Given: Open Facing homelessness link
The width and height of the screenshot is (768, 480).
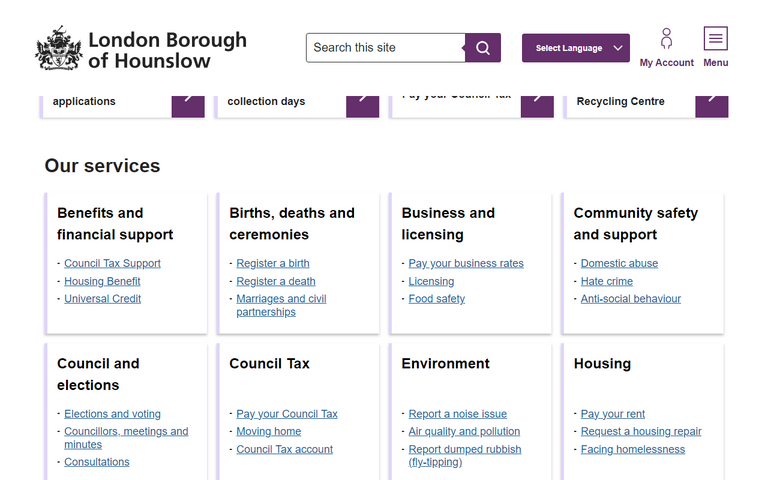Looking at the screenshot, I should coord(633,450).
